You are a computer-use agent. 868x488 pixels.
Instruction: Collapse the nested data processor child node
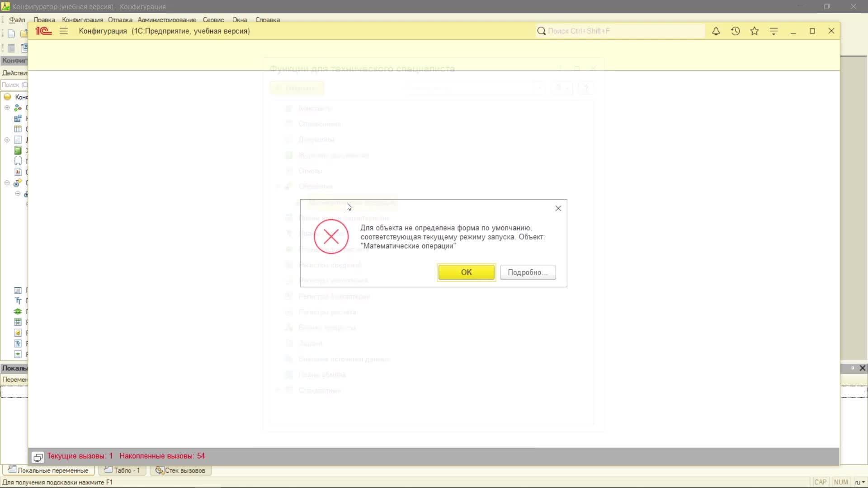pyautogui.click(x=18, y=194)
